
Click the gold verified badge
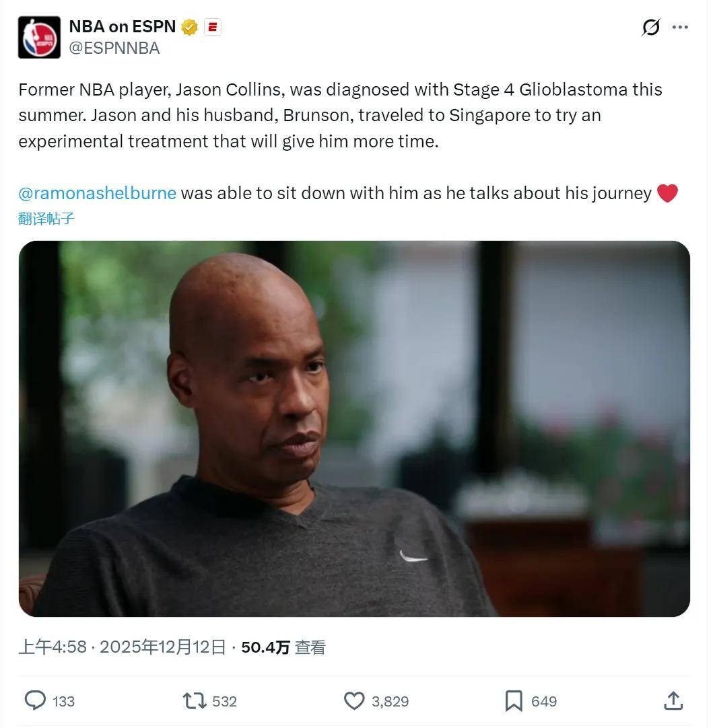[189, 27]
